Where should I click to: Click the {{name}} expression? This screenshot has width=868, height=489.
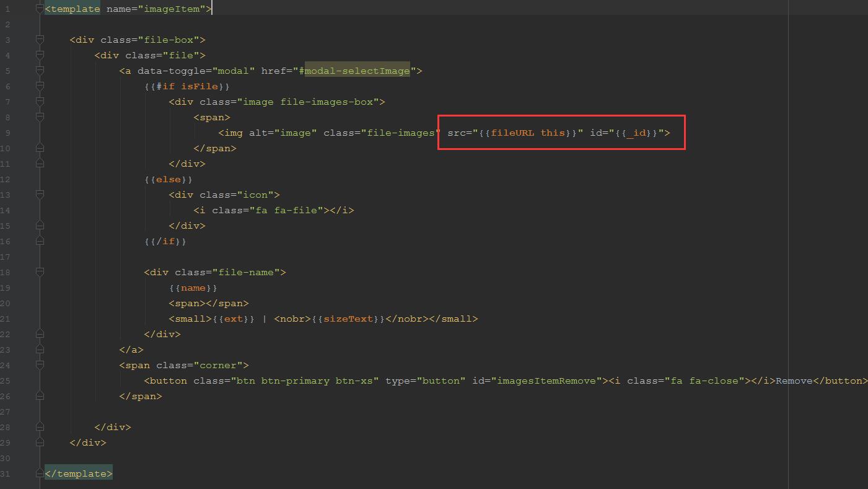(193, 288)
